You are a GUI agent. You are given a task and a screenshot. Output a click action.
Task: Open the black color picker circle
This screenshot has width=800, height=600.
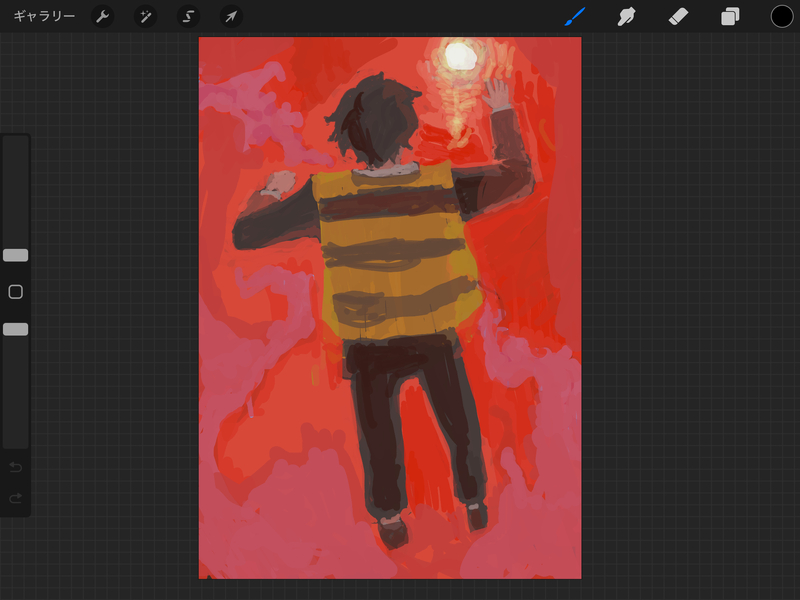click(782, 16)
